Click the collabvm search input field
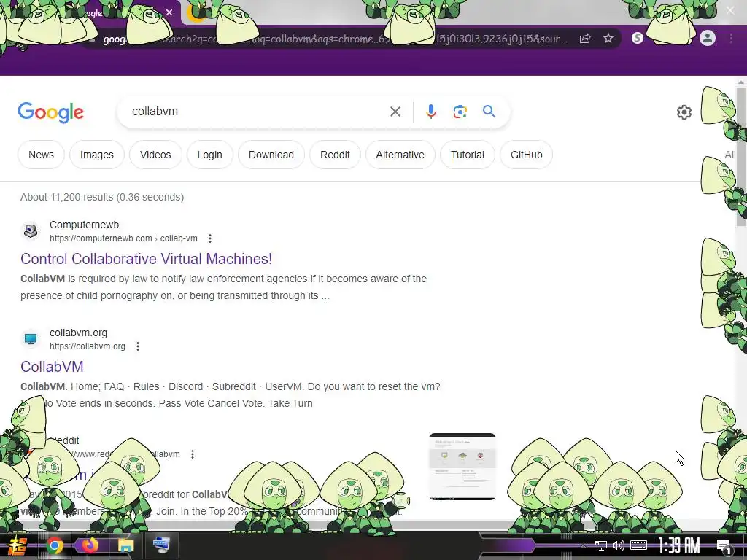747x560 pixels. [258, 112]
